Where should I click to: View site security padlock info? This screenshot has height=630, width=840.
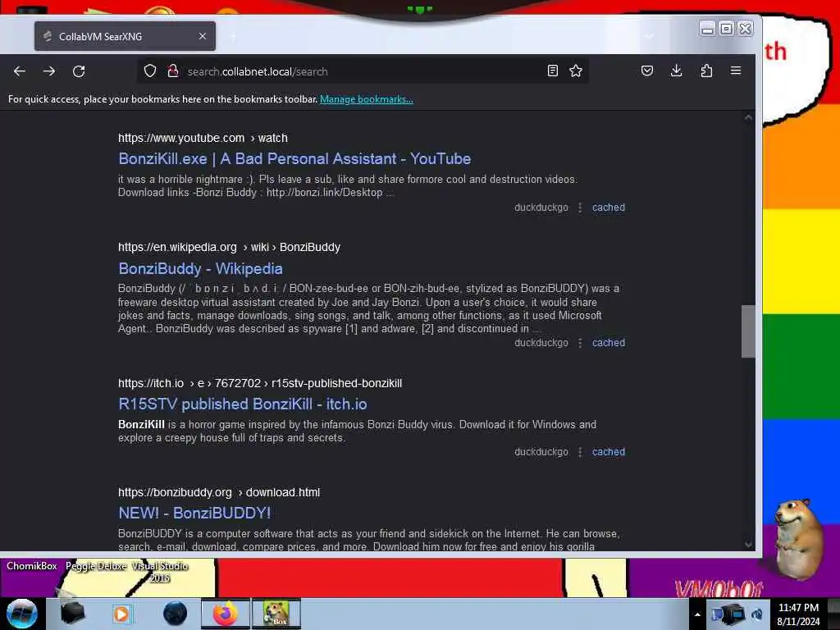click(x=172, y=71)
